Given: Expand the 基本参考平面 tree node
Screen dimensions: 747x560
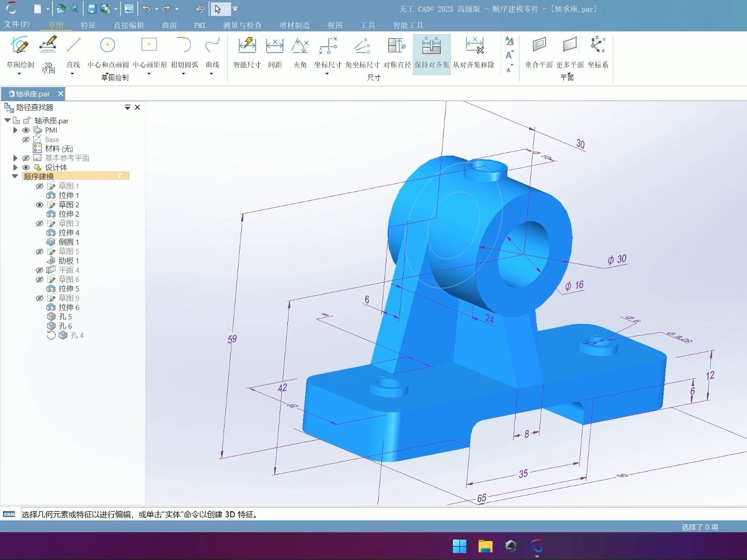Looking at the screenshot, I should (16, 158).
